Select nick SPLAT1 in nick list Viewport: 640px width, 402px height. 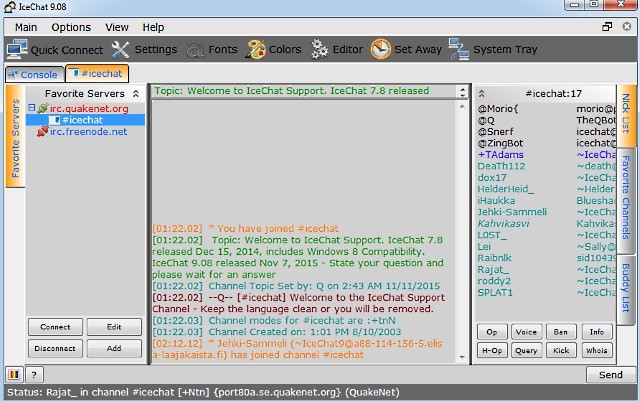click(x=495, y=292)
